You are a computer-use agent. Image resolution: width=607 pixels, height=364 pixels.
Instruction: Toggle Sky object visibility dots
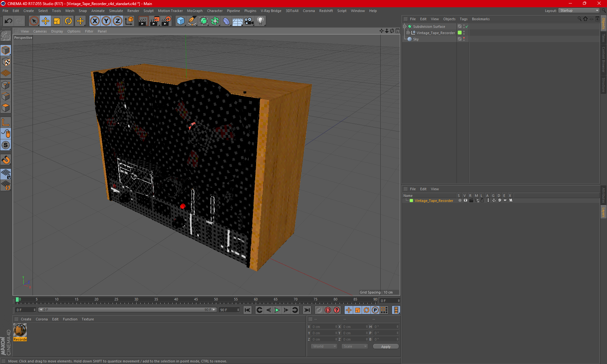tap(464, 39)
